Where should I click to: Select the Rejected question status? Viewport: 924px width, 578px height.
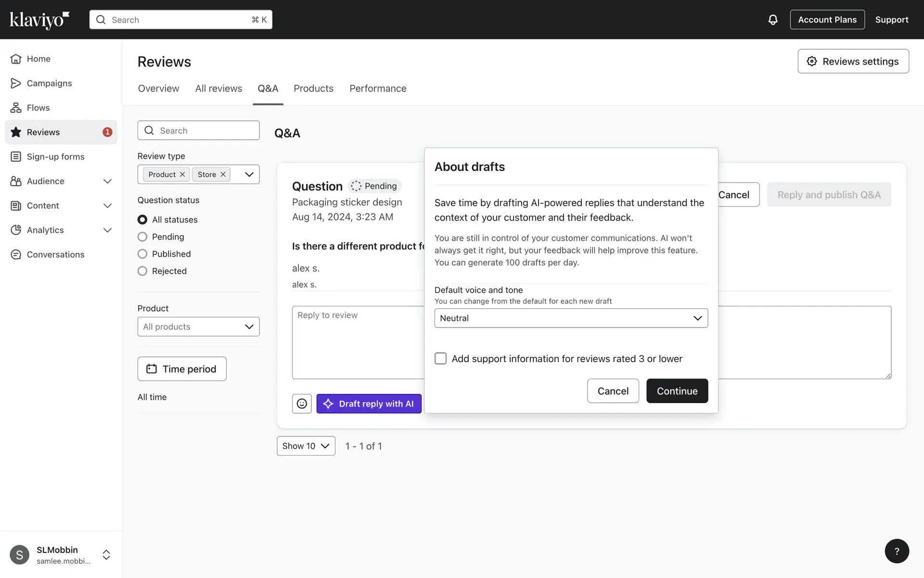coord(142,271)
